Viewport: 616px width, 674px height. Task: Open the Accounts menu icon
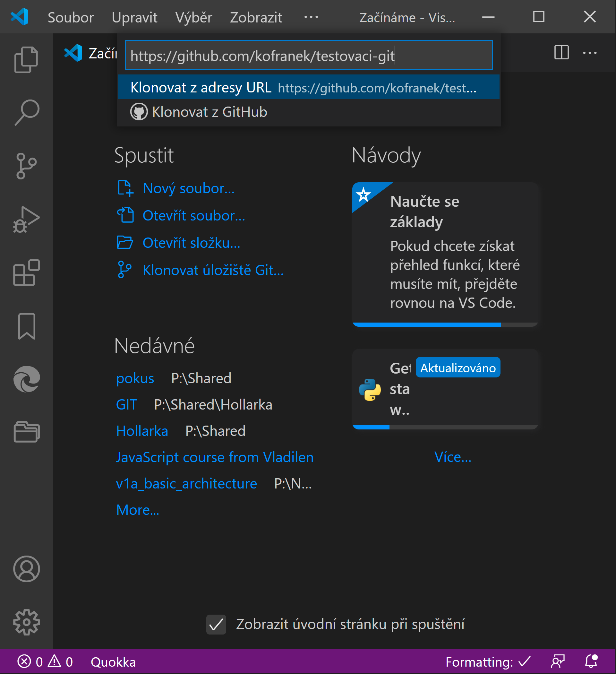pyautogui.click(x=26, y=569)
